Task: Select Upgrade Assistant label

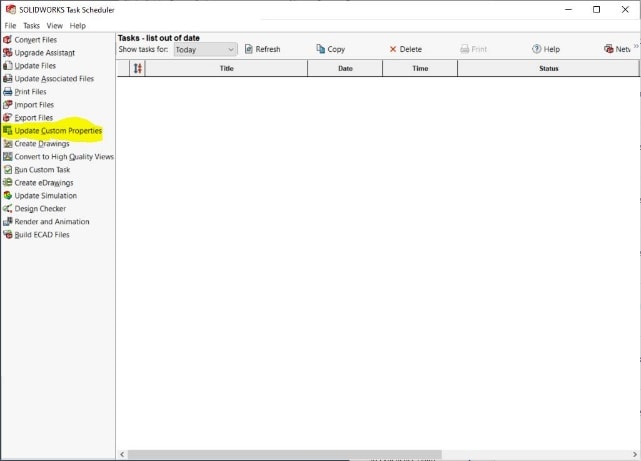Action: 45,53
